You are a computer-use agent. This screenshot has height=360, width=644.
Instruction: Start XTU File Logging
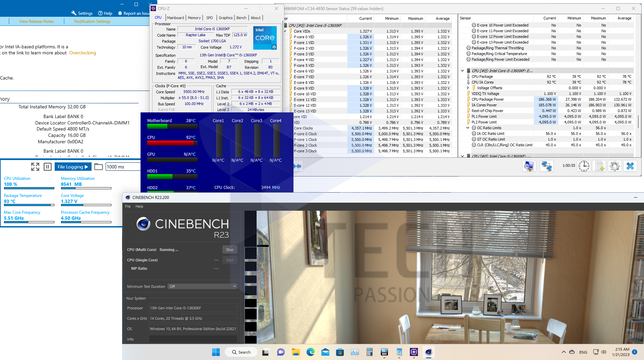73,167
